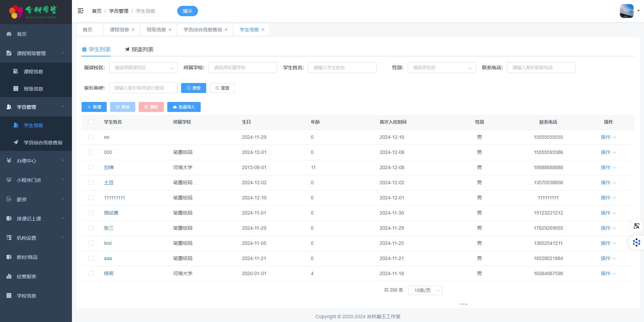The height and width of the screenshot is (322, 644).
Task: Expand the 办理中心 sidebar menu
Action: (x=36, y=161)
